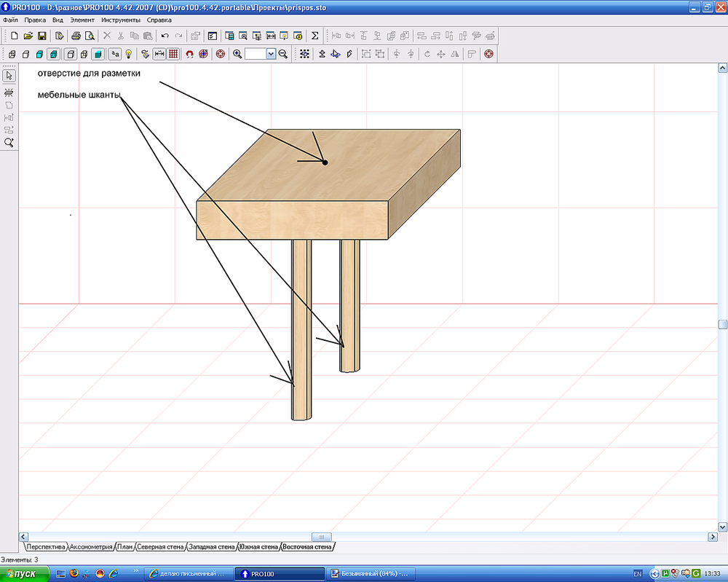Click the right arrow of horizontal scrollbar

coord(713,537)
